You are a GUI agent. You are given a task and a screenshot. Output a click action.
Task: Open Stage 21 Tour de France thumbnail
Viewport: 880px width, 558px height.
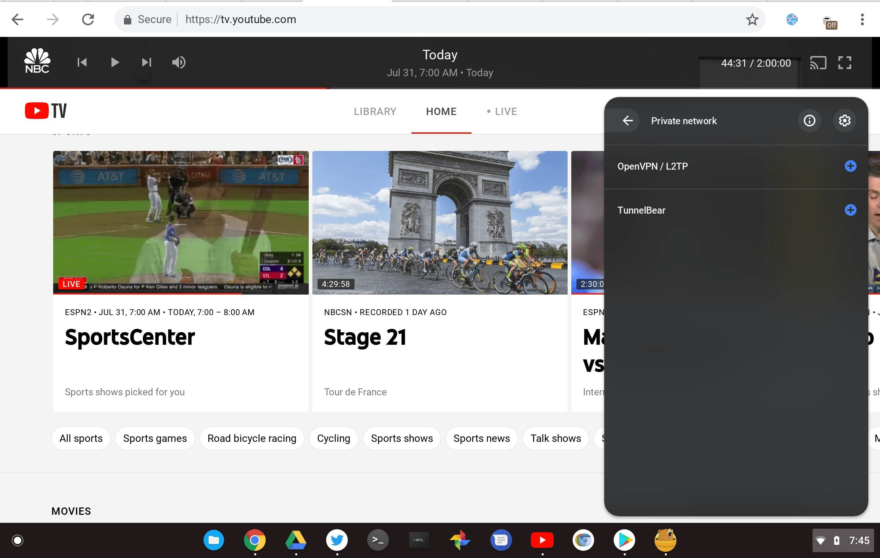pyautogui.click(x=440, y=222)
